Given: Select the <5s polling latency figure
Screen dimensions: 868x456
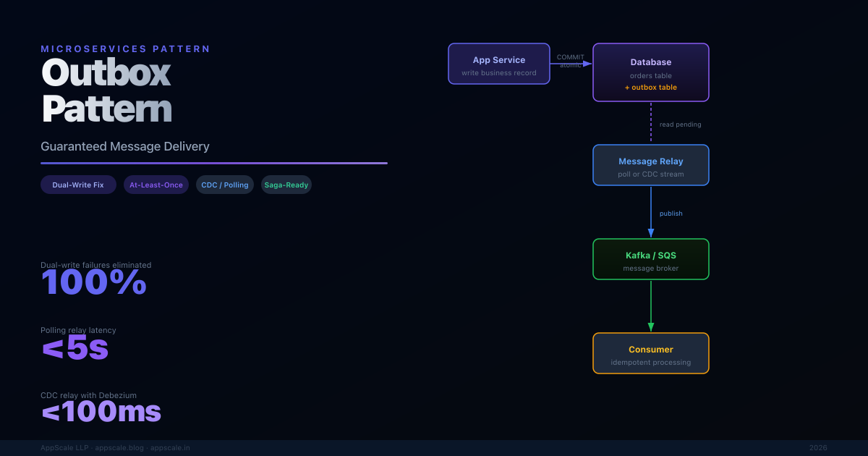Looking at the screenshot, I should pos(75,349).
